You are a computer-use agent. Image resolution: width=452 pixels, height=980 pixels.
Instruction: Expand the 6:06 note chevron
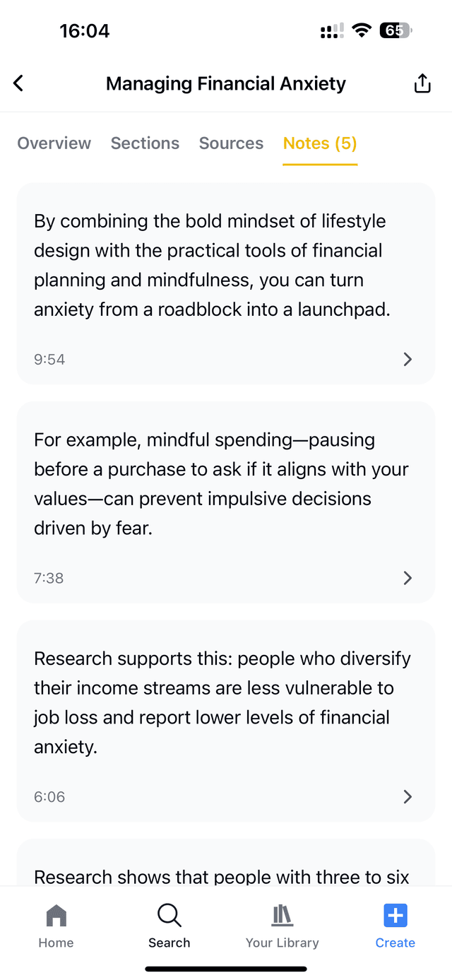click(x=408, y=797)
